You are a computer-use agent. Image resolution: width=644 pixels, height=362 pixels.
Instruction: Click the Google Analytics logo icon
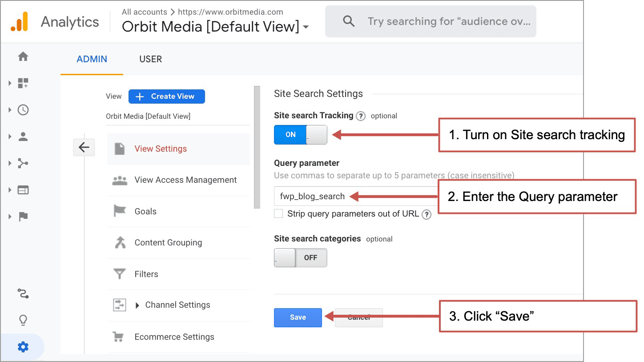pos(20,21)
